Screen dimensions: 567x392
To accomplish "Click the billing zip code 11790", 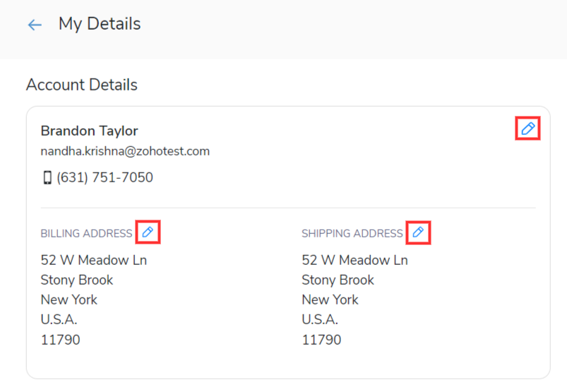I will 61,340.
